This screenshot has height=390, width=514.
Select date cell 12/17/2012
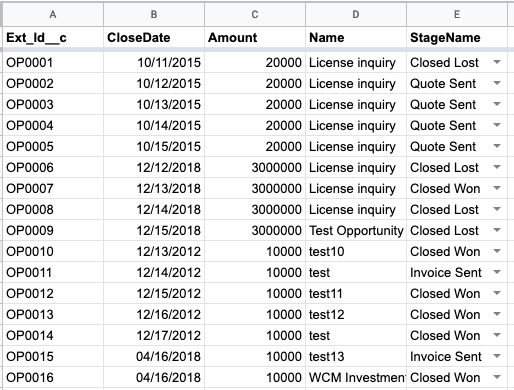coord(154,335)
